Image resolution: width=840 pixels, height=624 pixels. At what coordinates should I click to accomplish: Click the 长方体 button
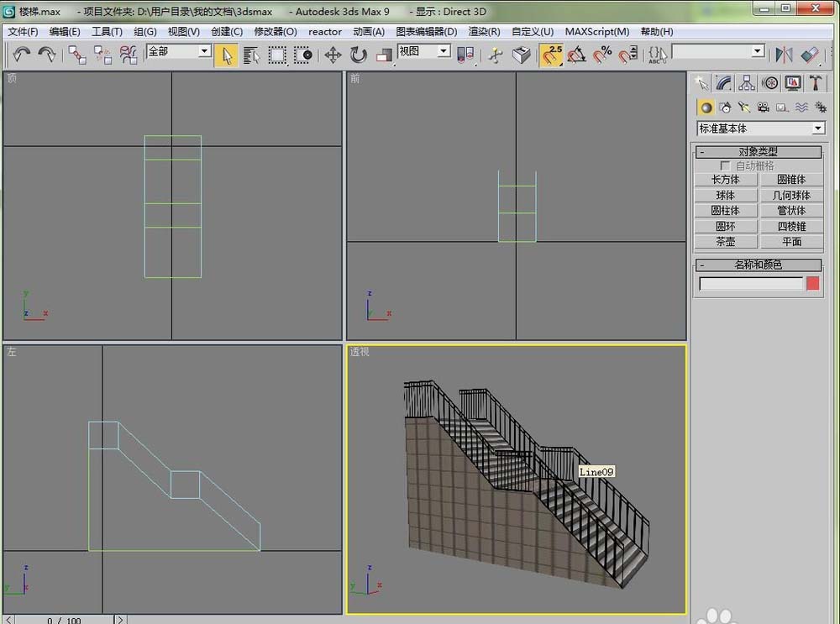pos(725,180)
